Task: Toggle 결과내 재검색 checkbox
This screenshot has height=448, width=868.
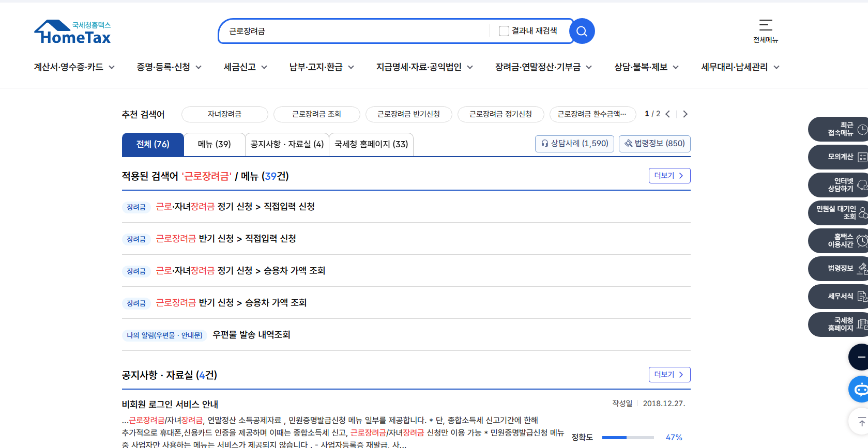Action: coord(504,31)
